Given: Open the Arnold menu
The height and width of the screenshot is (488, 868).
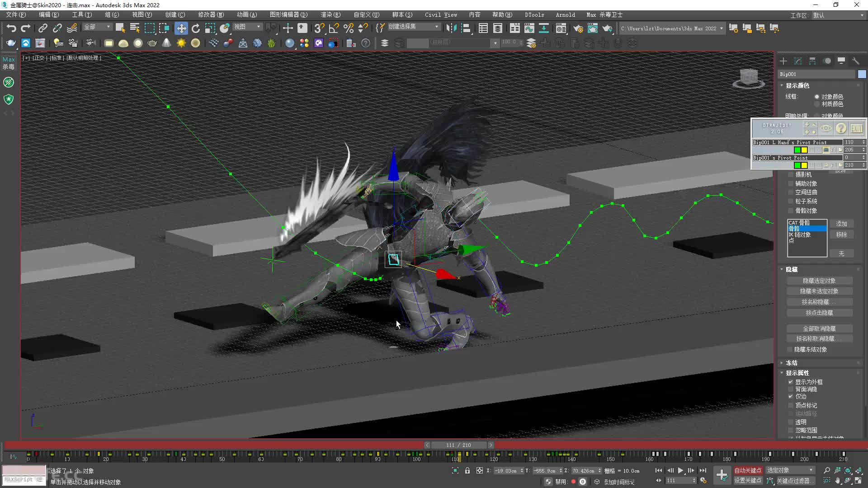Looking at the screenshot, I should [x=566, y=15].
